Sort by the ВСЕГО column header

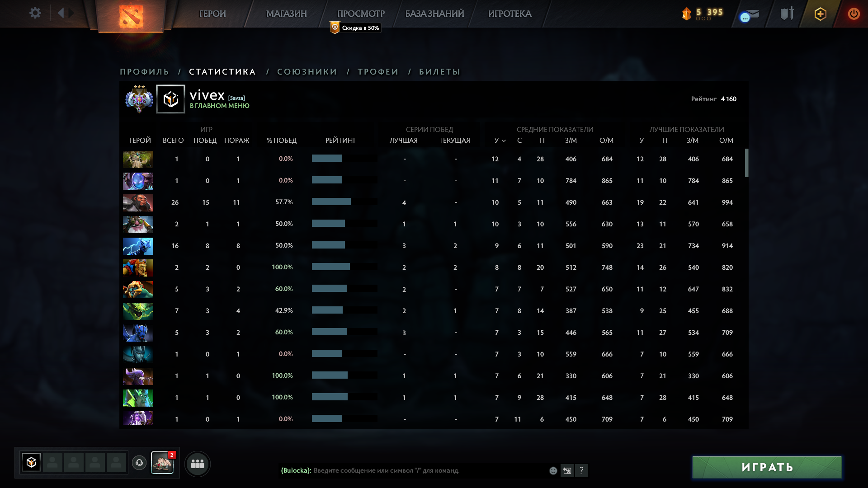click(173, 141)
